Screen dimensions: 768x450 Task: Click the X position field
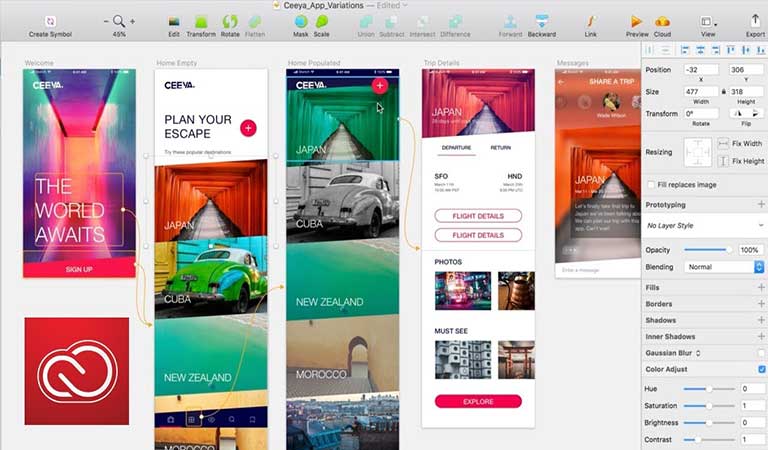[701, 70]
